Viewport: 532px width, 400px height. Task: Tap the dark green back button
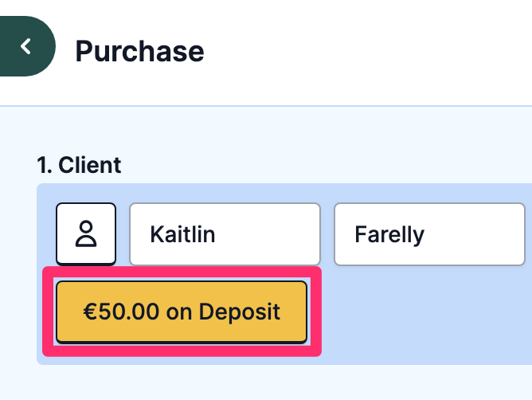[25, 46]
